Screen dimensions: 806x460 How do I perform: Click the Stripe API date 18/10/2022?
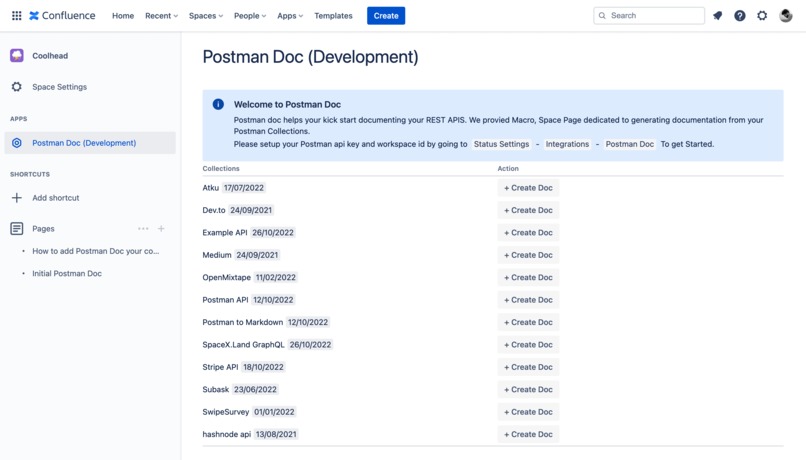click(x=263, y=367)
